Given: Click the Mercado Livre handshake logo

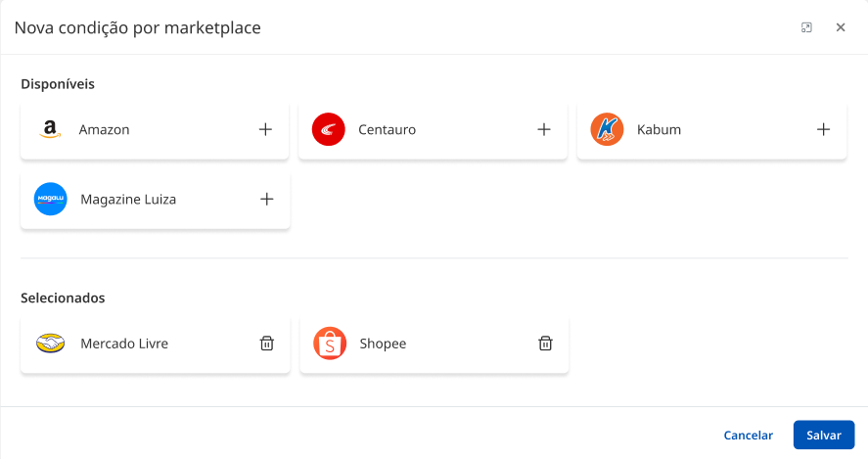Looking at the screenshot, I should point(50,344).
